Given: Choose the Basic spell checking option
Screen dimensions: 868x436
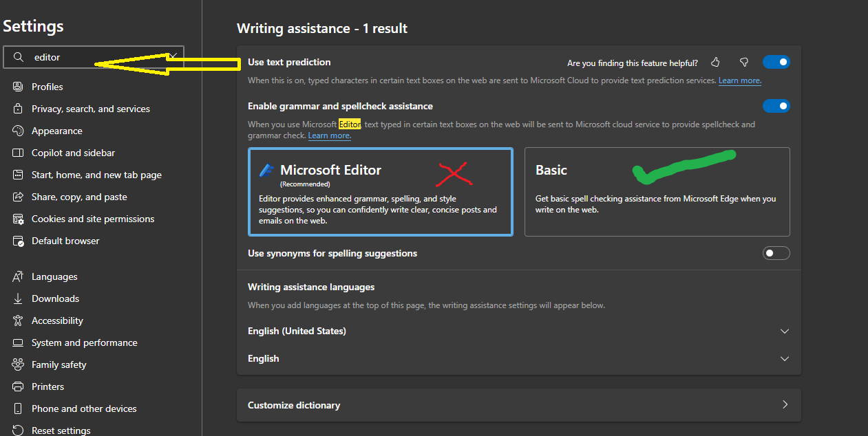Looking at the screenshot, I should (657, 192).
